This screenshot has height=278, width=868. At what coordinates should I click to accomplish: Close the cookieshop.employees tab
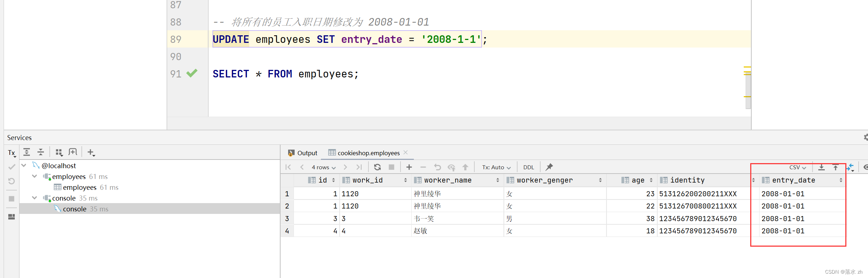coord(406,152)
